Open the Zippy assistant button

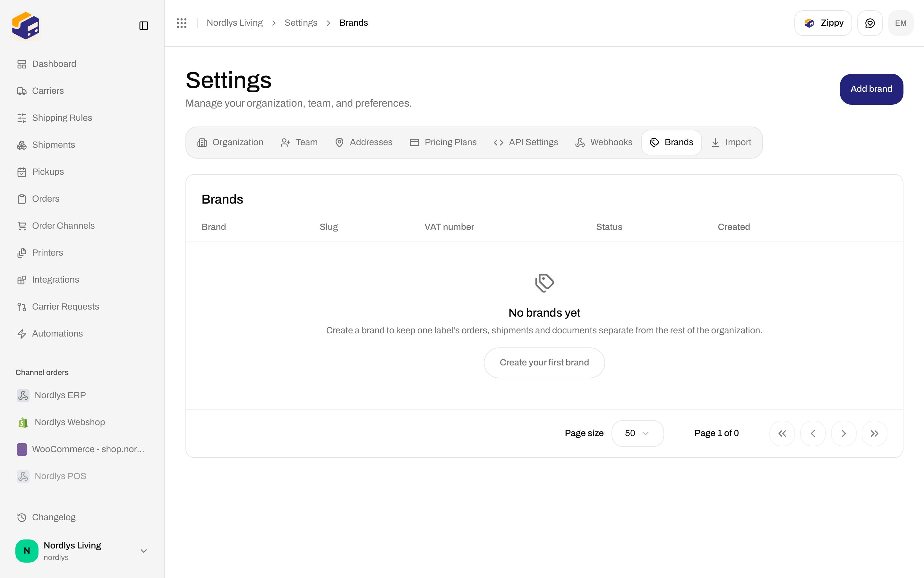pyautogui.click(x=823, y=23)
